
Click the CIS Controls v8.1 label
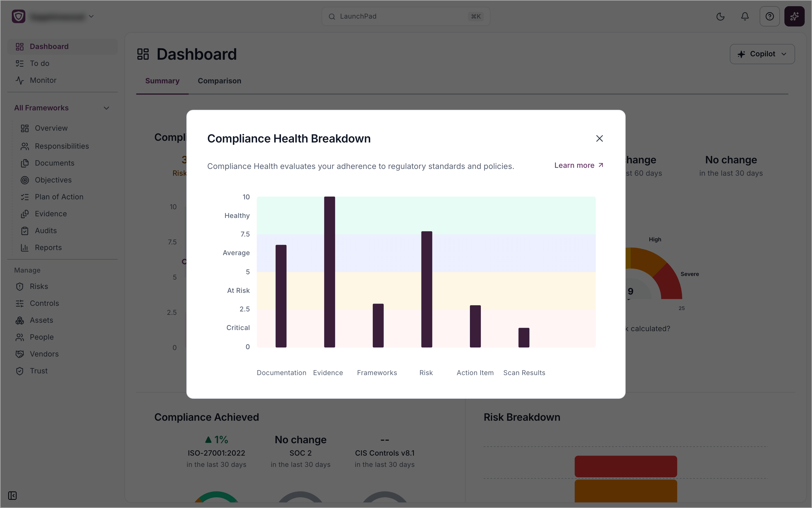click(x=385, y=453)
